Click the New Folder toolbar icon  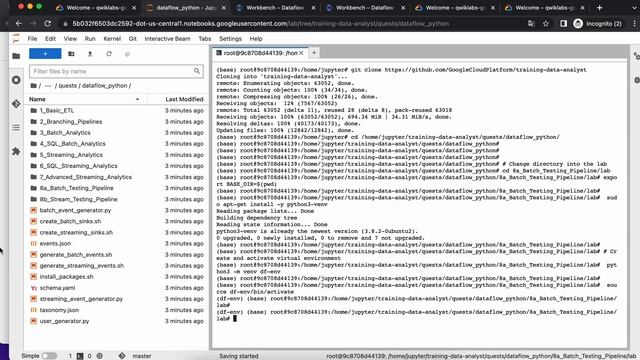tap(71, 54)
